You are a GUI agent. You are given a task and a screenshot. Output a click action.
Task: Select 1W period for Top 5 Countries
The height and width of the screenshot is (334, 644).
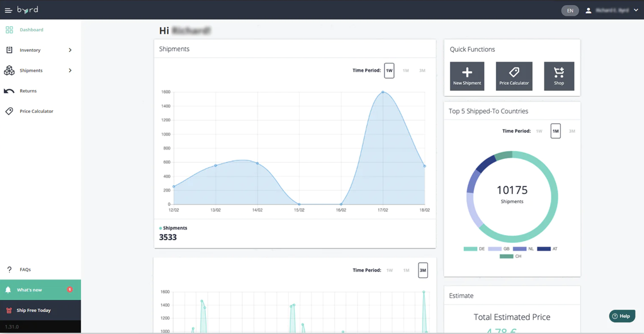(539, 131)
